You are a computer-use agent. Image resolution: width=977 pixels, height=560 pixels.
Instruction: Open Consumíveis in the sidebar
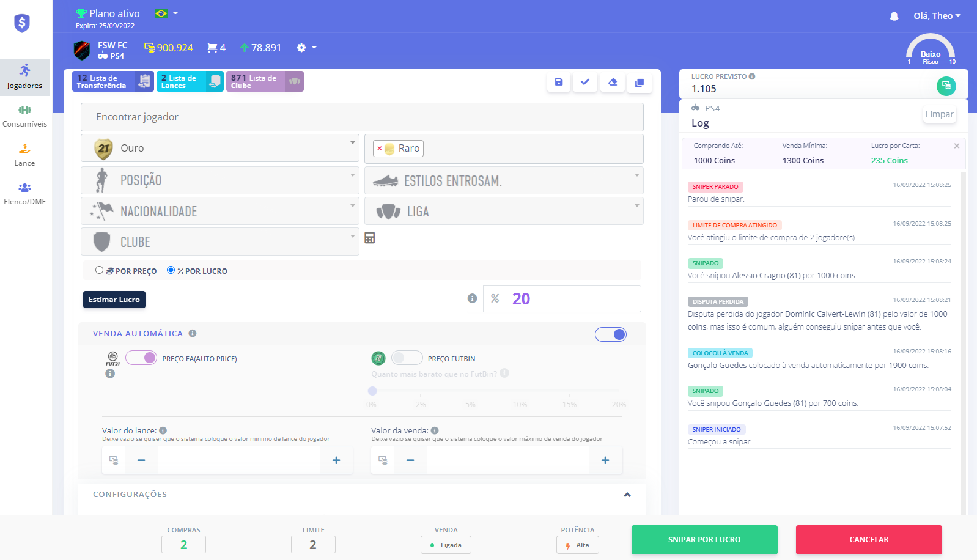pos(24,116)
